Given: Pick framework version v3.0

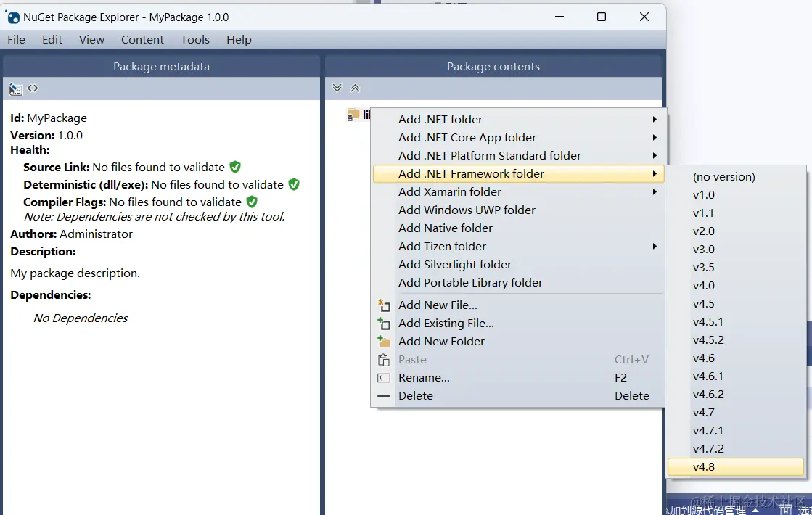Looking at the screenshot, I should (x=736, y=250).
